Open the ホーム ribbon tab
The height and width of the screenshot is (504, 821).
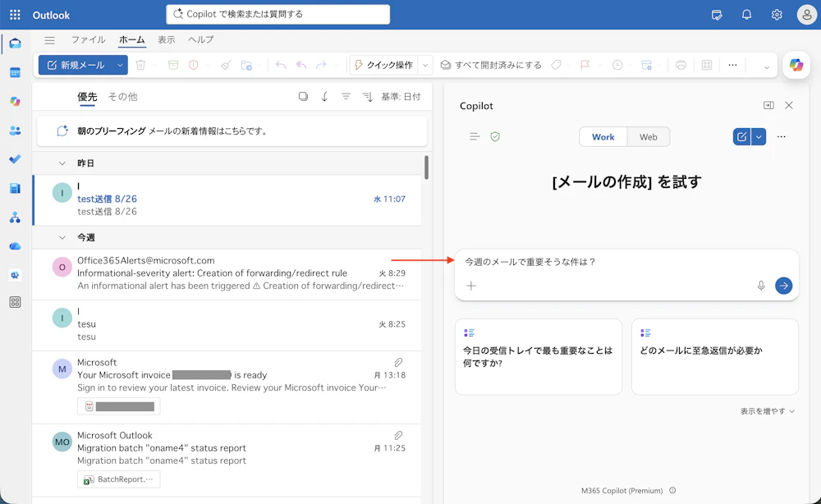click(x=131, y=39)
